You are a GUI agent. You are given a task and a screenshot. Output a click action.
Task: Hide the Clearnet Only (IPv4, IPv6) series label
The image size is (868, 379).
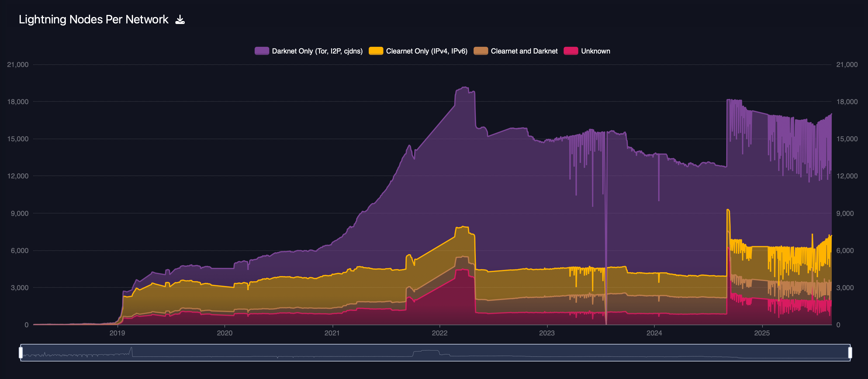click(427, 51)
